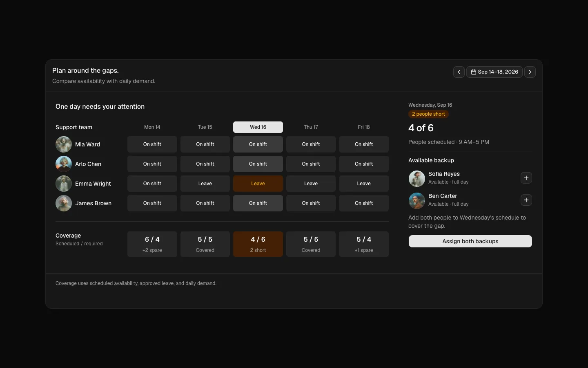Click the name Ben Carter
Screen dimensions: 588x368
(443, 196)
